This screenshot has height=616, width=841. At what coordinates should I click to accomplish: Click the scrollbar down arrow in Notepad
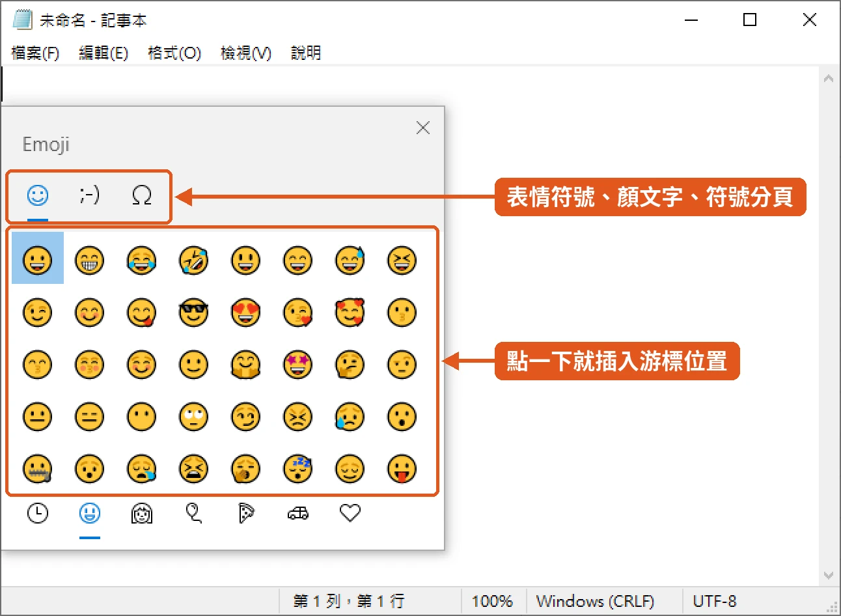(829, 575)
